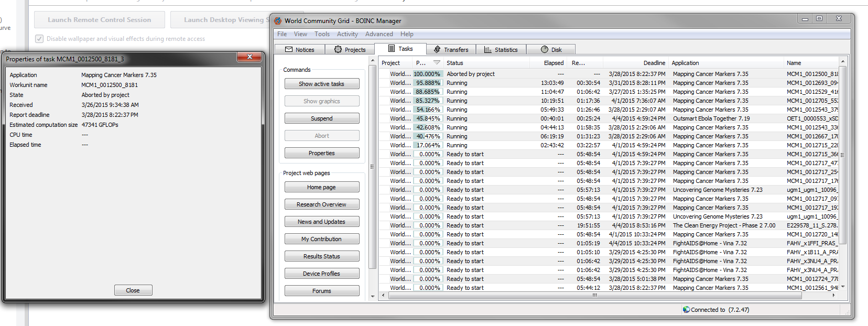Select the task with deadline 4/1/2015 7:36:07 AM

tap(609, 101)
